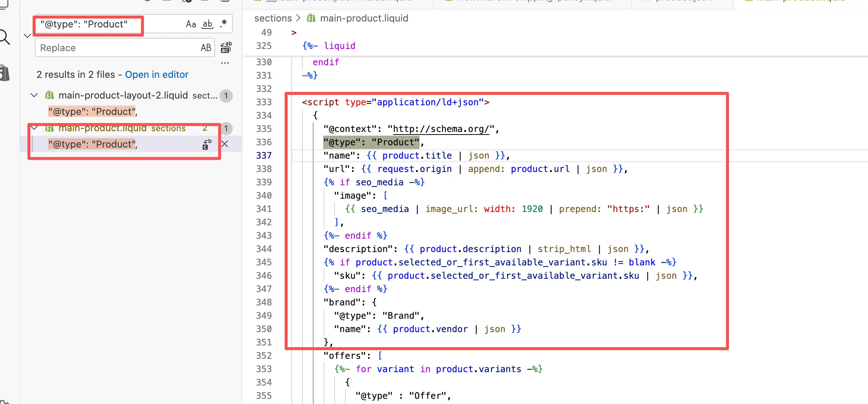Click the match-count badge for main-product.liquid
The height and width of the screenshot is (404, 868).
point(226,128)
